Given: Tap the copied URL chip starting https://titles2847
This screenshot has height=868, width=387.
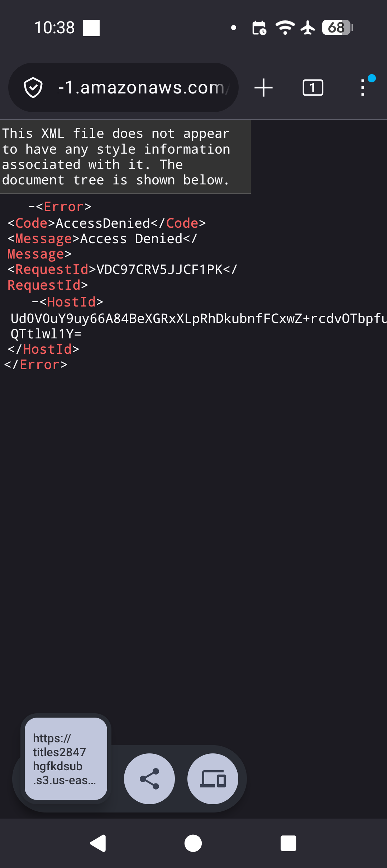Looking at the screenshot, I should (66, 759).
